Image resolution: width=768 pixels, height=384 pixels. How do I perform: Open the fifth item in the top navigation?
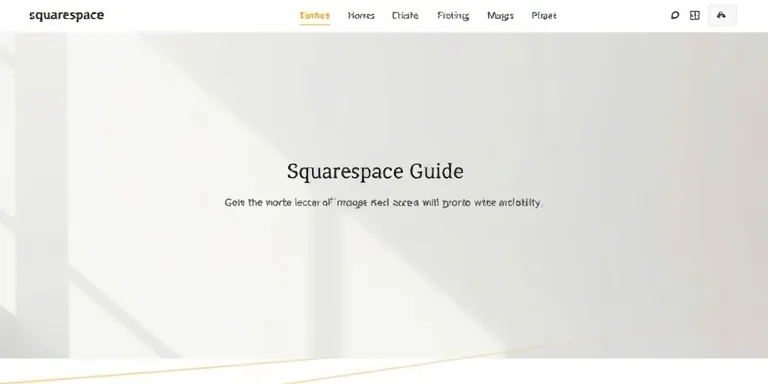tap(500, 16)
